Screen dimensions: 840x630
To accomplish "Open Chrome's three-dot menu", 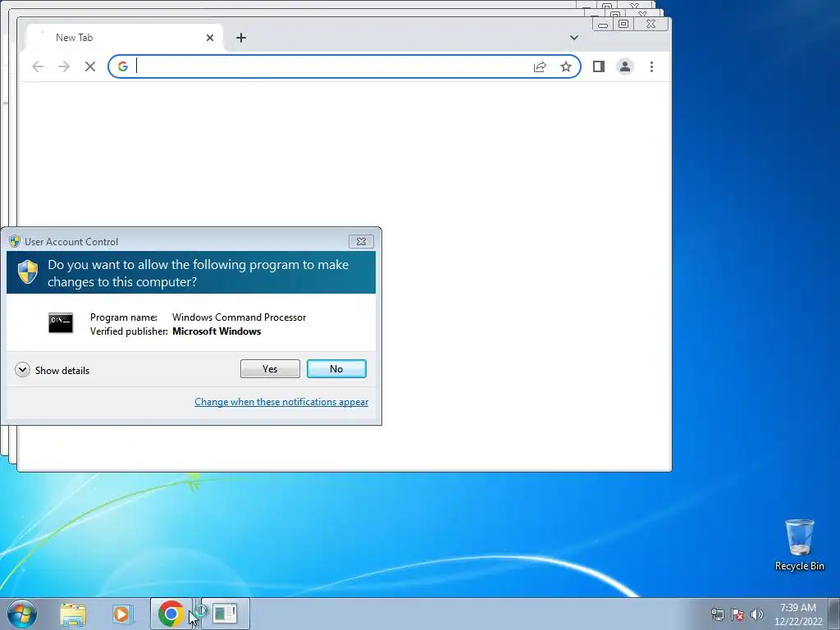I will [x=651, y=66].
